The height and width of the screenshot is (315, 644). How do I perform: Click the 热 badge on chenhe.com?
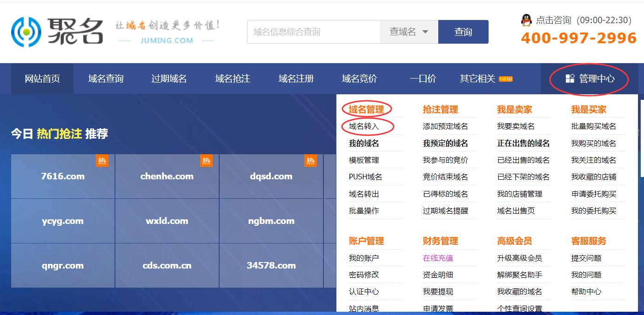(x=206, y=161)
